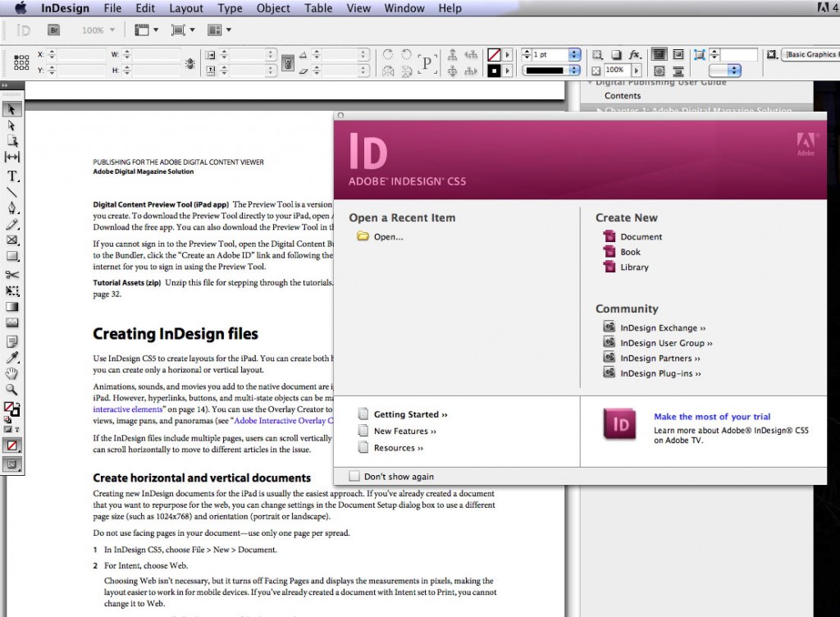Open the zoom level dropdown near Br icon
The width and height of the screenshot is (840, 617).
click(x=112, y=30)
